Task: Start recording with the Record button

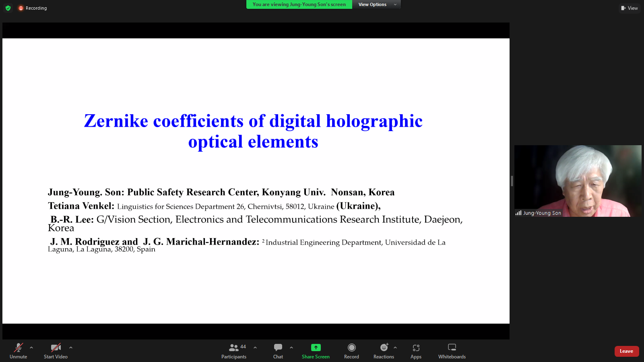Action: (351, 351)
